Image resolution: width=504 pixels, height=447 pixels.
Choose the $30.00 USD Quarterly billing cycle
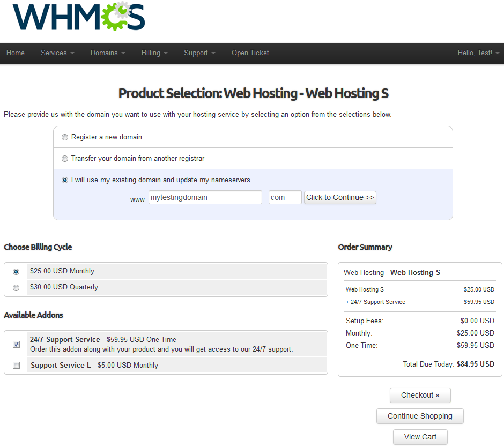16,288
